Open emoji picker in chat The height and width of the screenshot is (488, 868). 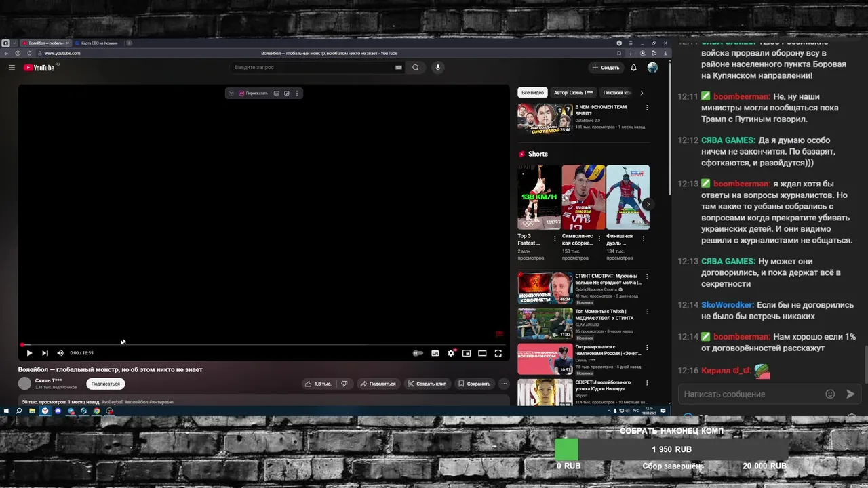tap(830, 394)
